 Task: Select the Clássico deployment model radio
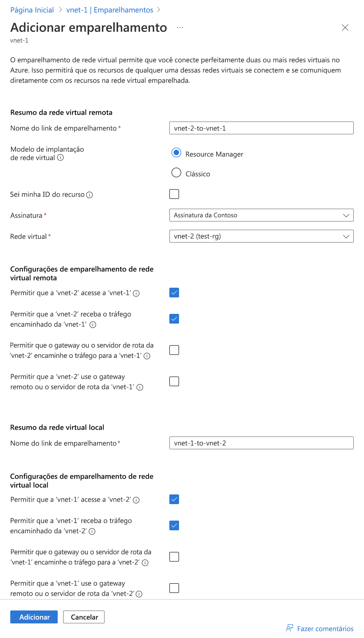176,173
